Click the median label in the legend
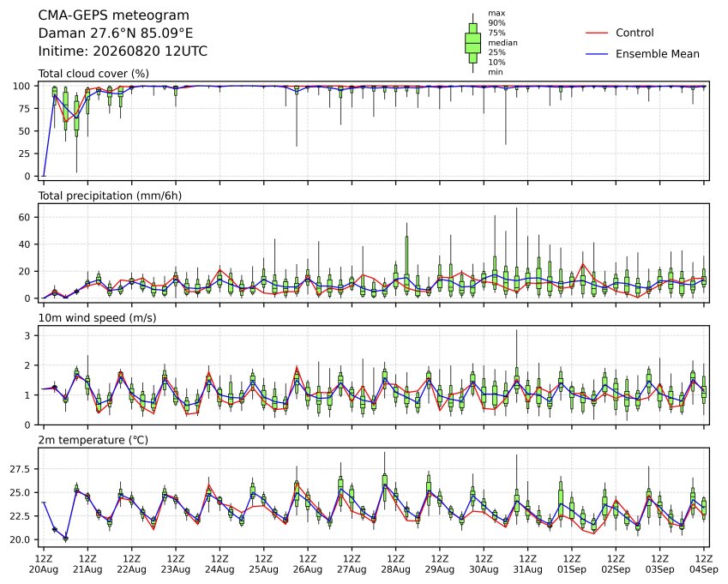 pyautogui.click(x=502, y=43)
